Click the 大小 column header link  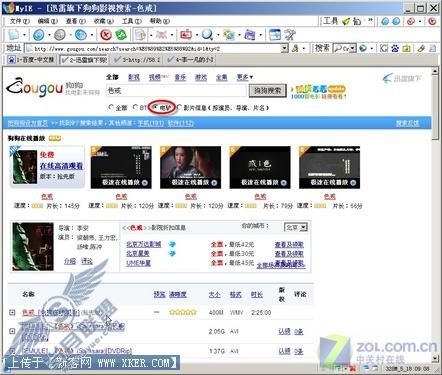point(214,294)
